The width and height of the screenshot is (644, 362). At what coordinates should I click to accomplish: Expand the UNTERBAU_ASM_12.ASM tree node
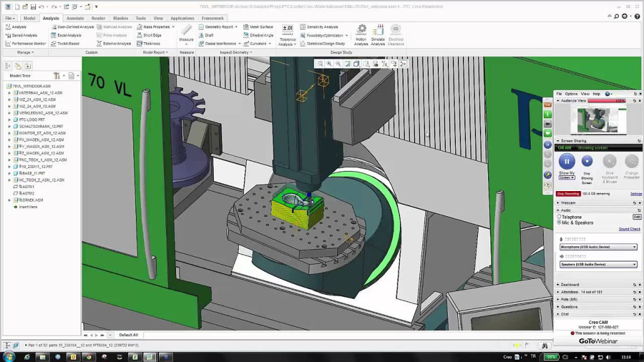point(9,93)
